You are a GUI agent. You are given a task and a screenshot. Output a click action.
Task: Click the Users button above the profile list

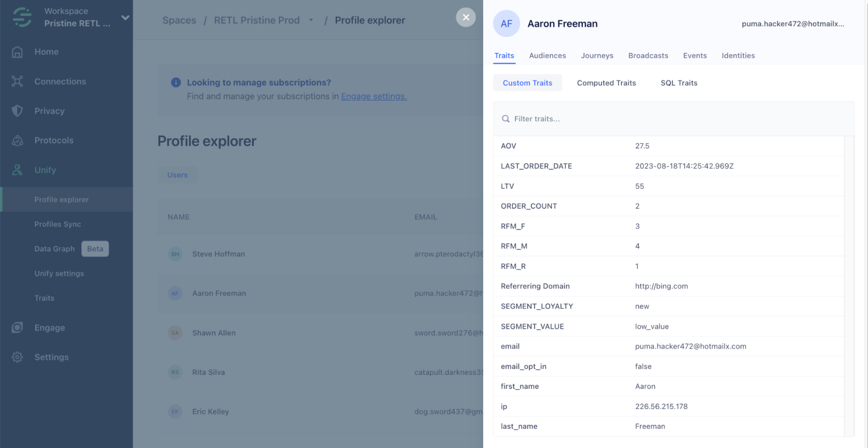point(177,175)
